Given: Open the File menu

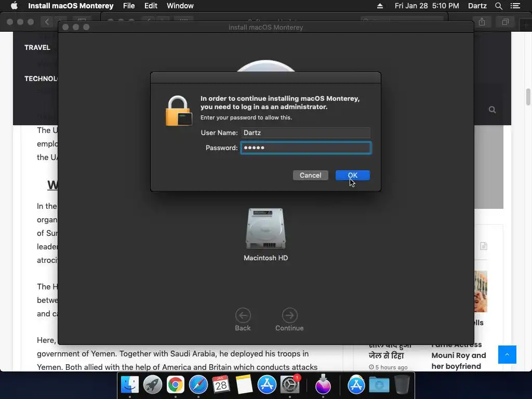Looking at the screenshot, I should [129, 6].
